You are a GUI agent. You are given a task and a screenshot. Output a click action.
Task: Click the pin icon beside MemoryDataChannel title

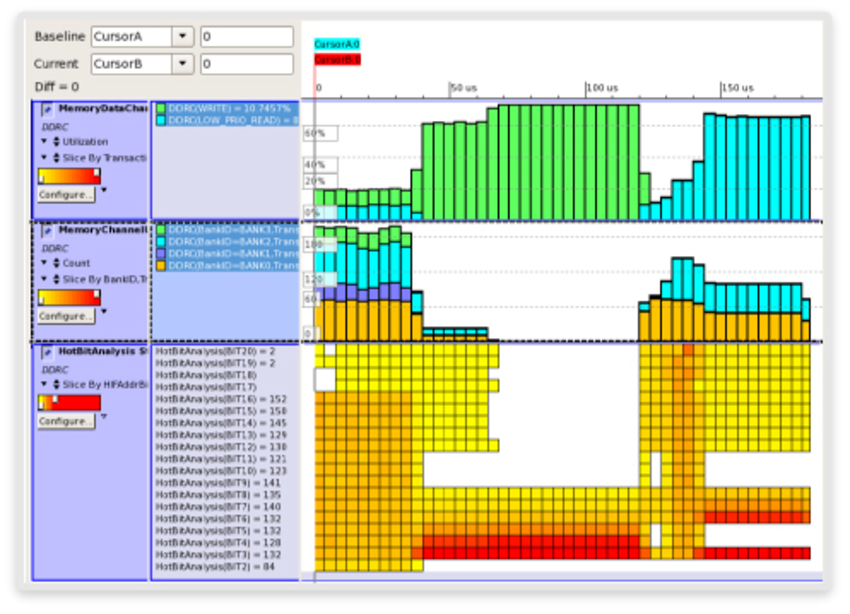(46, 108)
